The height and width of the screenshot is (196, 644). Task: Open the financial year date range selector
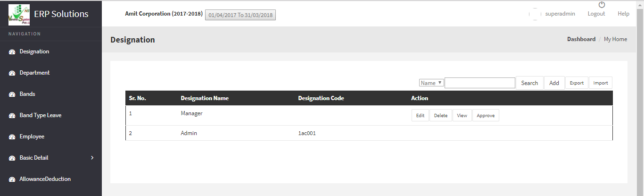[240, 15]
